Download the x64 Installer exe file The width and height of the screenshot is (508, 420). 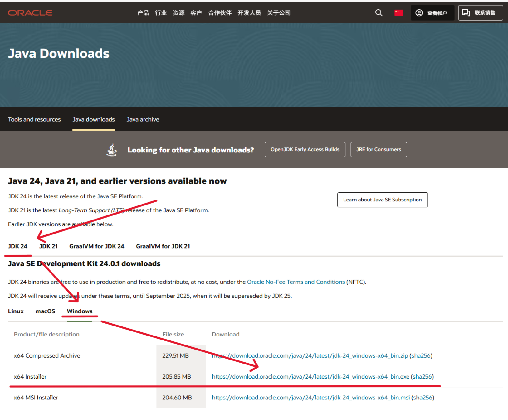click(x=310, y=376)
